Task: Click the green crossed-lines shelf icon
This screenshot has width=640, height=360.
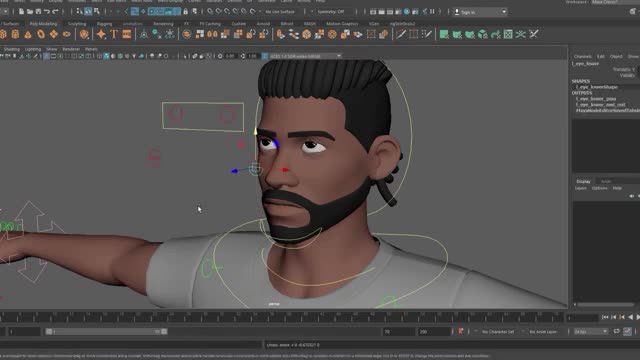Action: tap(520, 34)
